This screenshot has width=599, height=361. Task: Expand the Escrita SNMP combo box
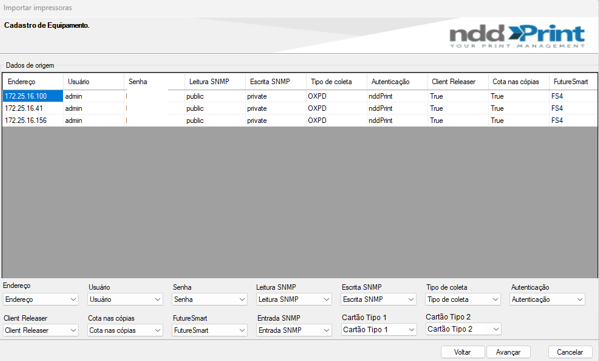[378, 299]
